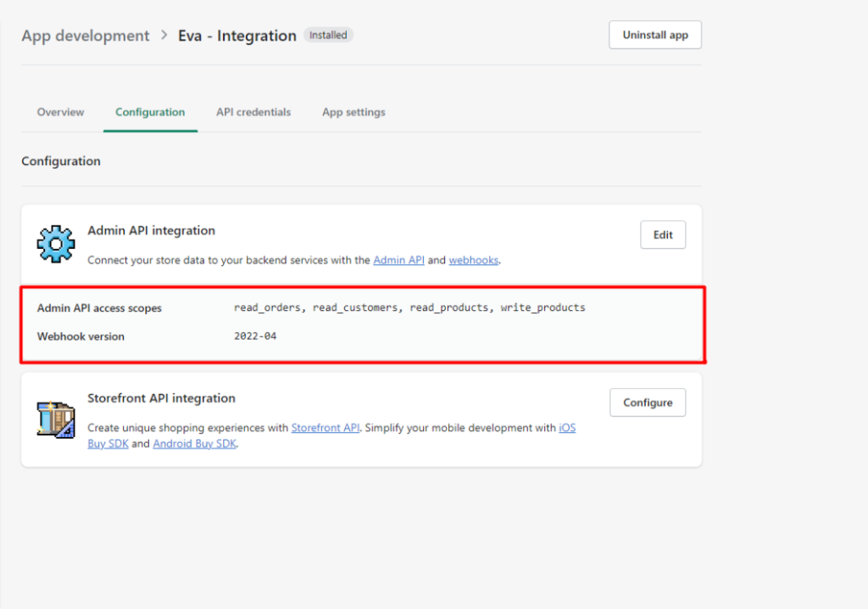This screenshot has width=868, height=609.
Task: Navigate back to App development breadcrumb
Action: (86, 36)
